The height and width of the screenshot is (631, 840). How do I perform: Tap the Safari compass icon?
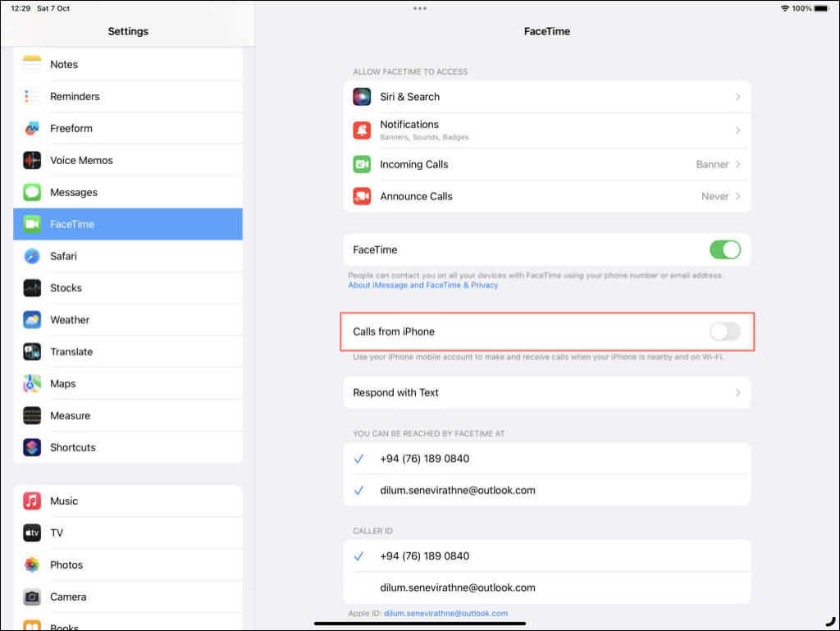coord(32,256)
